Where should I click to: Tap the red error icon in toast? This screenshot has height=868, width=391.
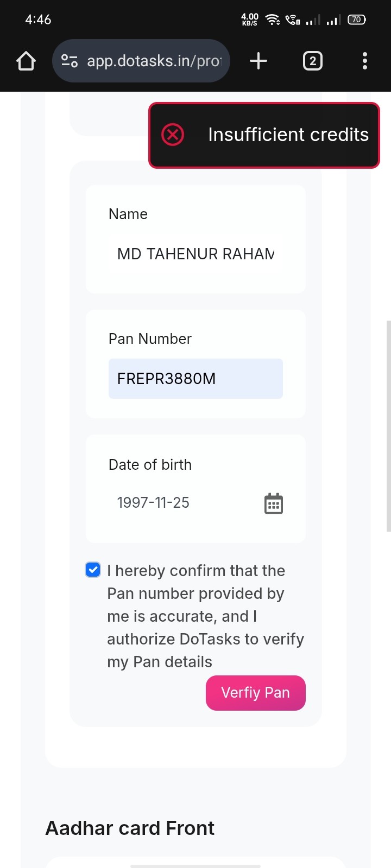point(173,135)
